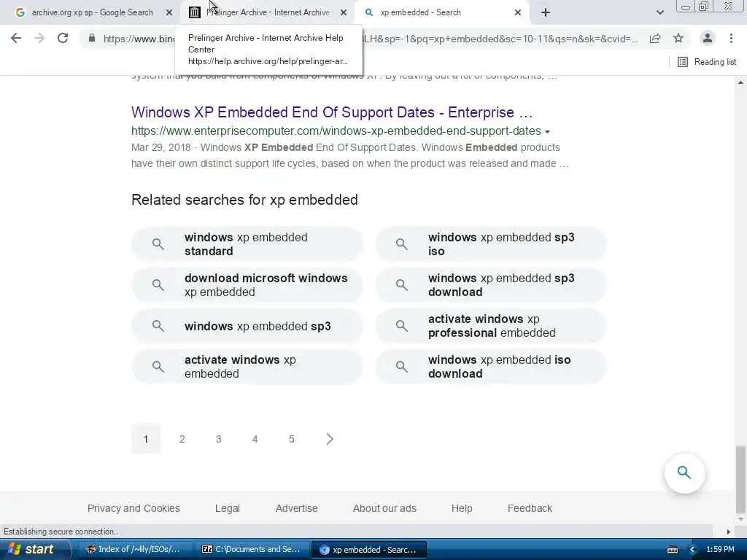Expand the tab search dropdown arrow
The height and width of the screenshot is (560, 747).
(659, 13)
